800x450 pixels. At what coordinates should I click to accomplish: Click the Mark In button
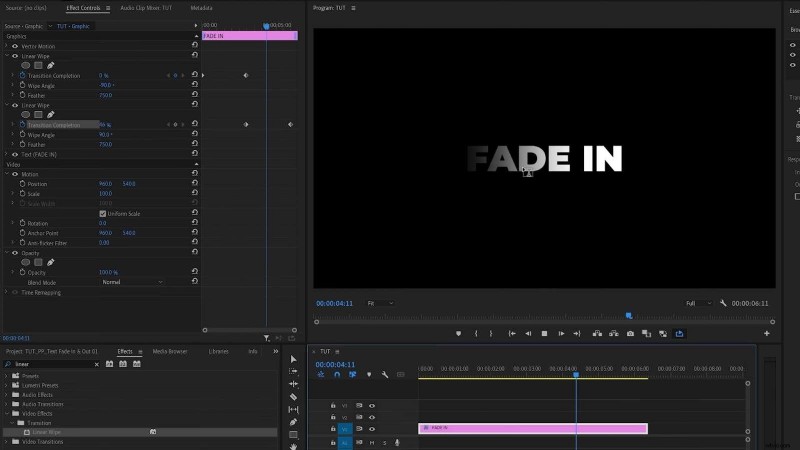476,334
